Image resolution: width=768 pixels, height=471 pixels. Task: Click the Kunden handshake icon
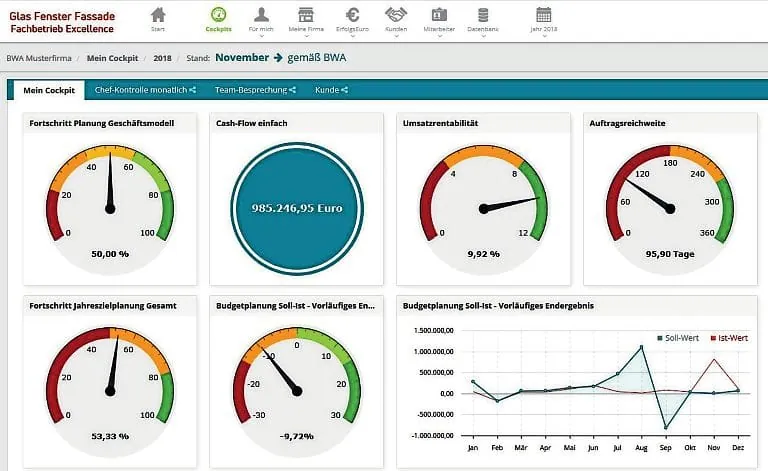coord(396,16)
